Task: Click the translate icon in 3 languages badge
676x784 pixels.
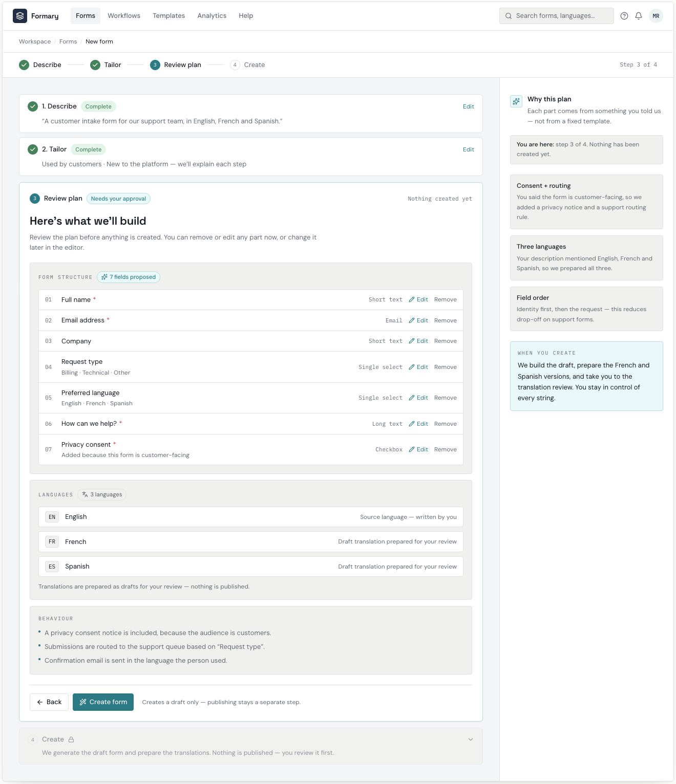Action: coord(85,494)
